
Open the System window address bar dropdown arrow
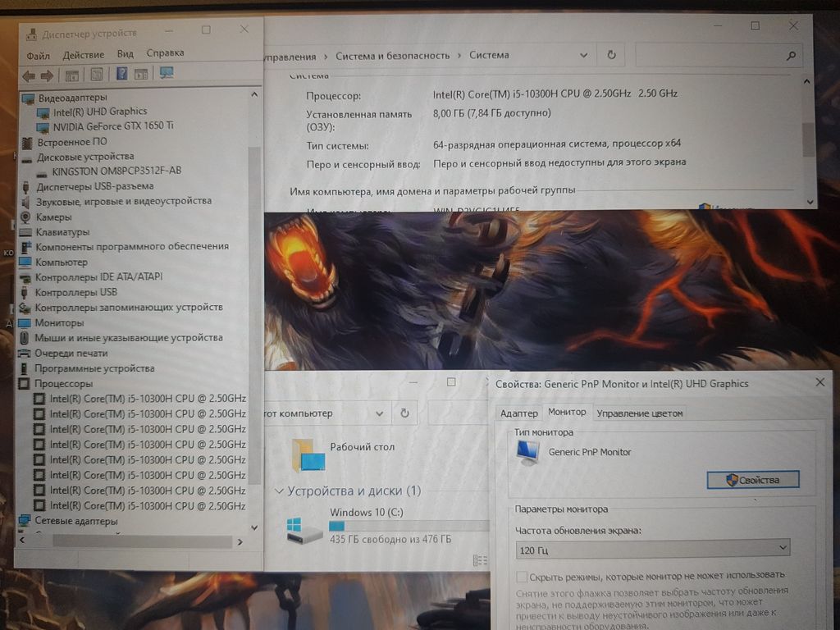[584, 55]
